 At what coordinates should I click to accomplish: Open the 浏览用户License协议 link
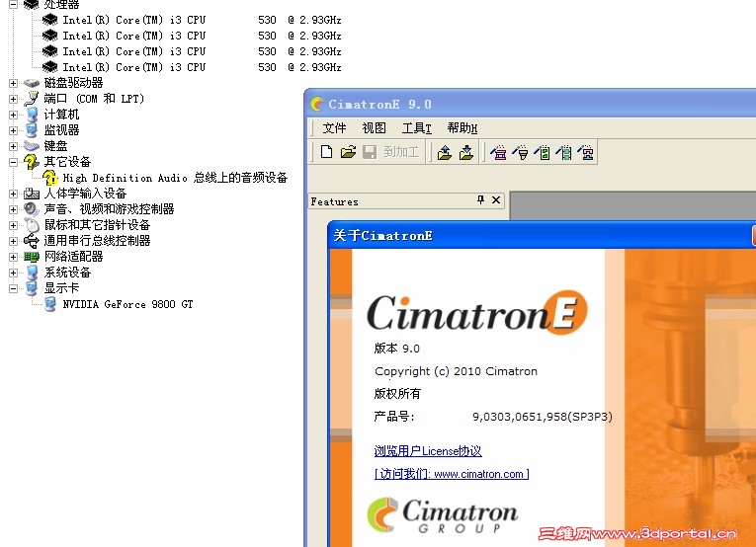point(428,451)
